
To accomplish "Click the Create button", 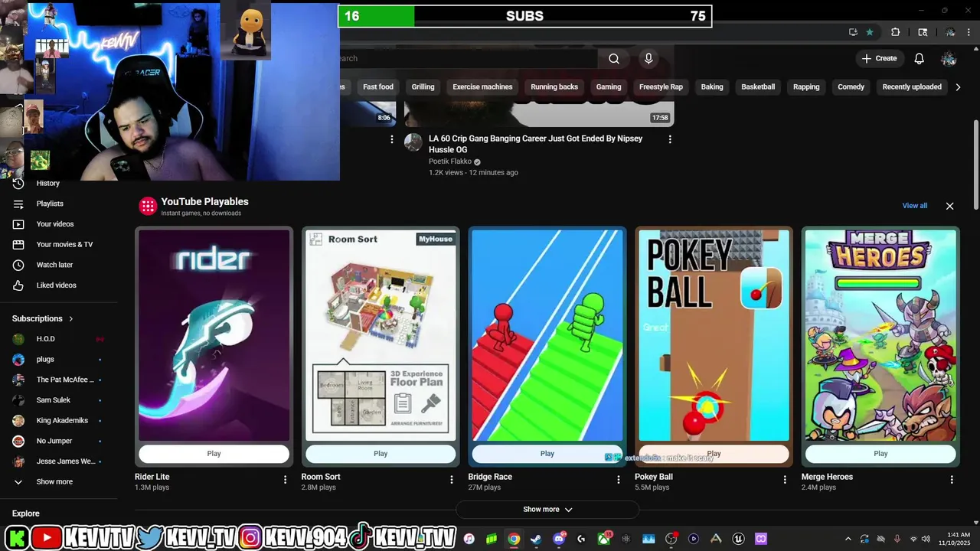I will coord(879,59).
